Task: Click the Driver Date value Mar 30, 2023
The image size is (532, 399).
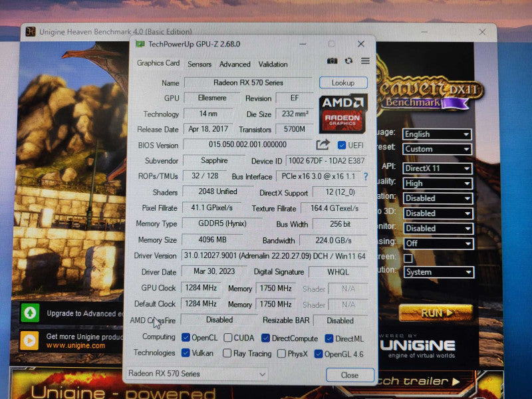Action: click(x=214, y=271)
